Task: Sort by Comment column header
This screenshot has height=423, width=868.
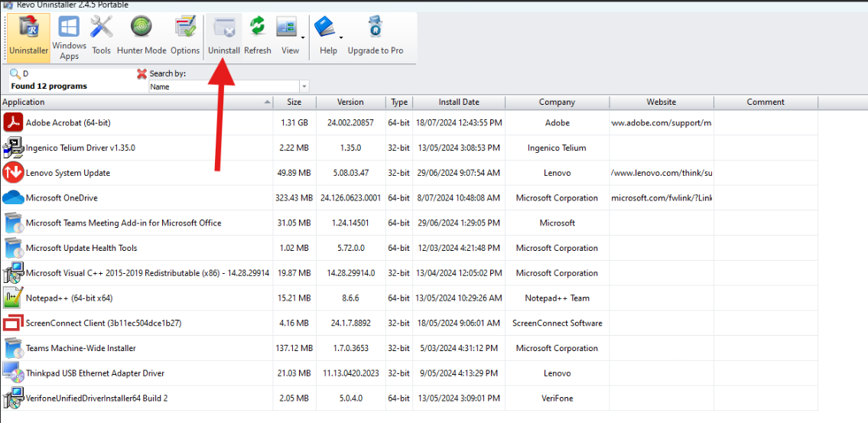Action: [x=766, y=102]
